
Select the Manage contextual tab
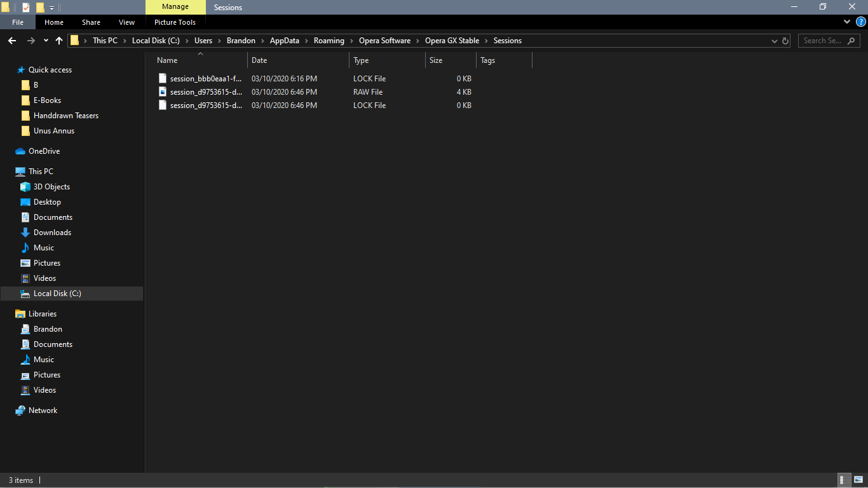point(175,7)
